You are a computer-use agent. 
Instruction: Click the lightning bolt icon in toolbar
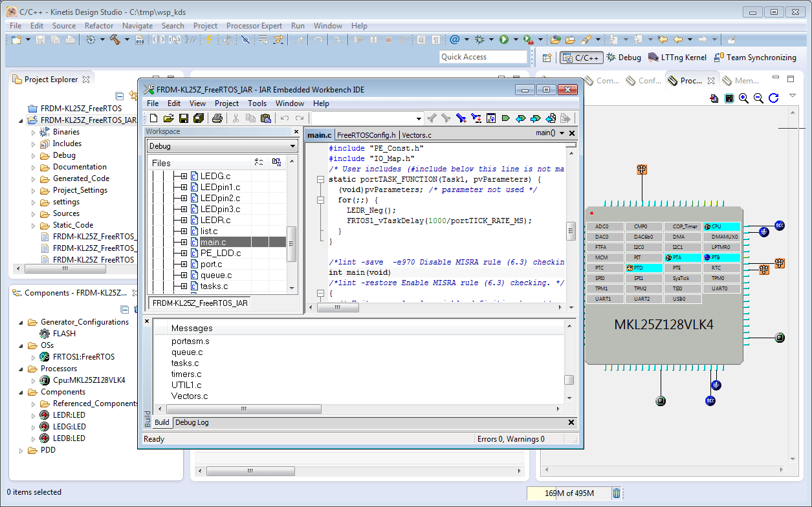click(208, 40)
